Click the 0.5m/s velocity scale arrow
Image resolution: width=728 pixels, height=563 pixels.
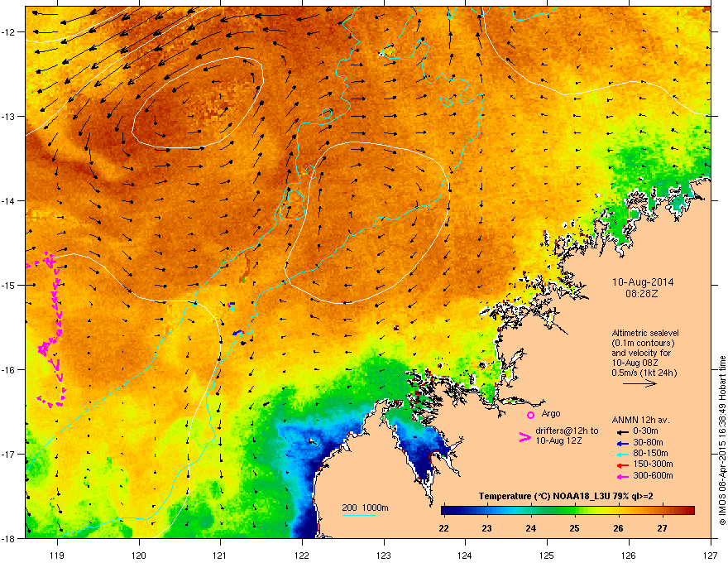(639, 383)
